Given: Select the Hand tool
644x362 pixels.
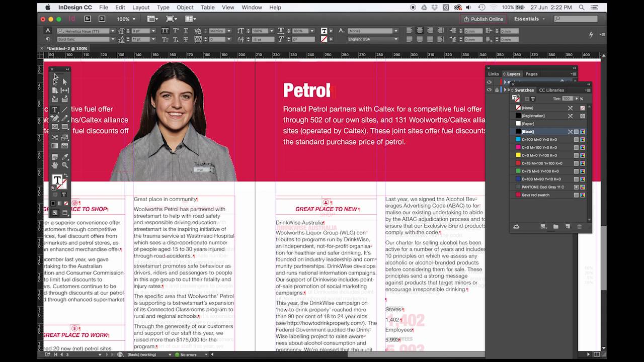Looking at the screenshot, I should 55,165.
